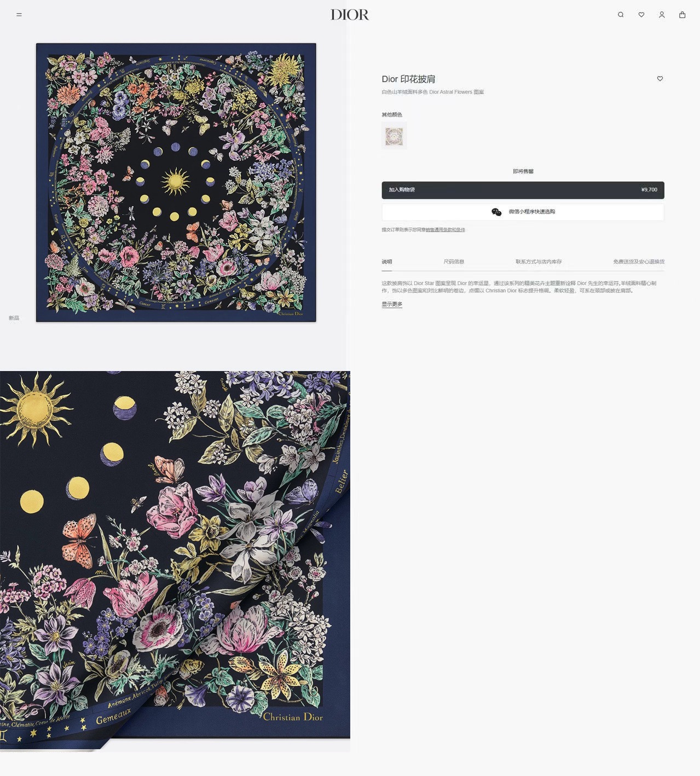Screen dimensions: 700x776
Task: Click 微信小程序快速选购 button
Action: 523,212
